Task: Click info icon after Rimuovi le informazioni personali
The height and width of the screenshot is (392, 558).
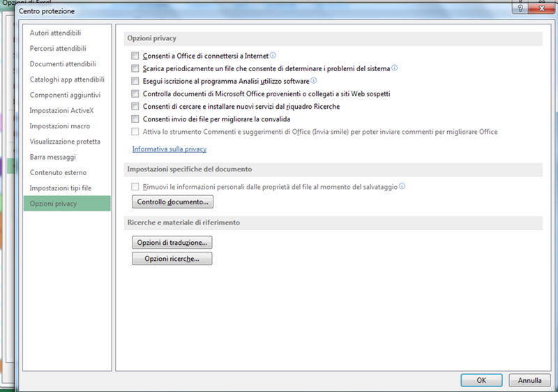Action: click(x=402, y=186)
